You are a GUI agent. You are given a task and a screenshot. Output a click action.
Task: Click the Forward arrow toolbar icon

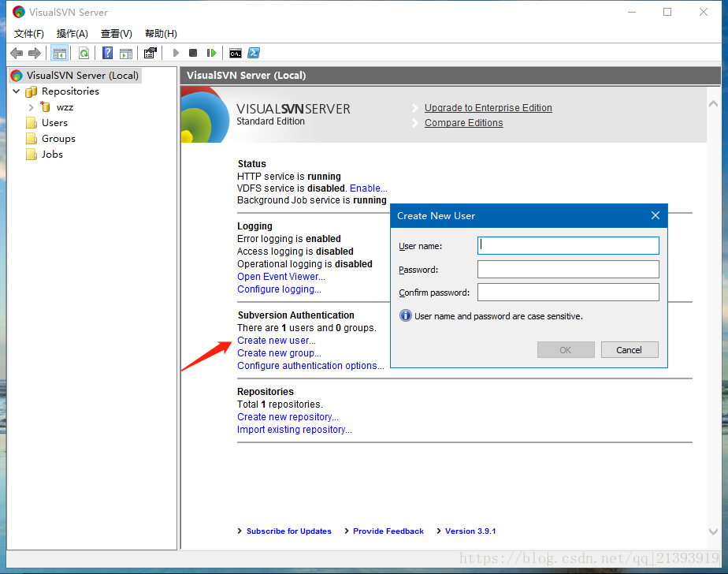click(35, 54)
